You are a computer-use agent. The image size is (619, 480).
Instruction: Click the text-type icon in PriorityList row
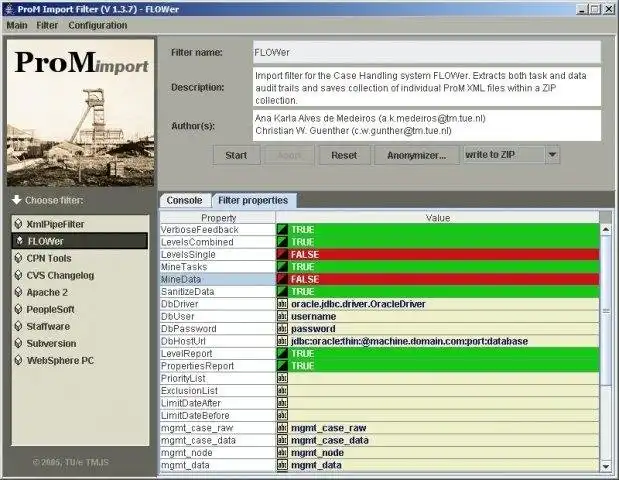pos(282,378)
